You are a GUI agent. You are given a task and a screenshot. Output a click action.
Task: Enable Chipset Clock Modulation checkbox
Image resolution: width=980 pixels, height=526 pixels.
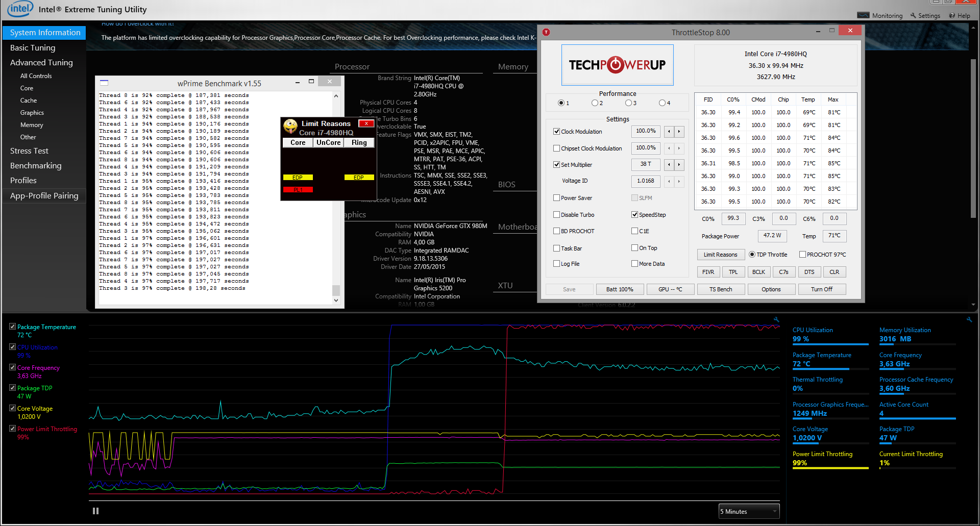(x=557, y=148)
